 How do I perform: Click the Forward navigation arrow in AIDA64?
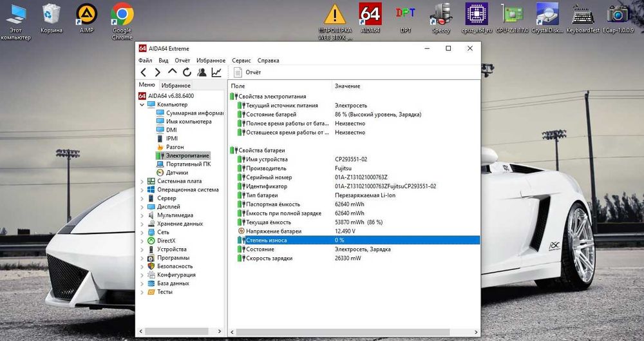click(x=157, y=72)
